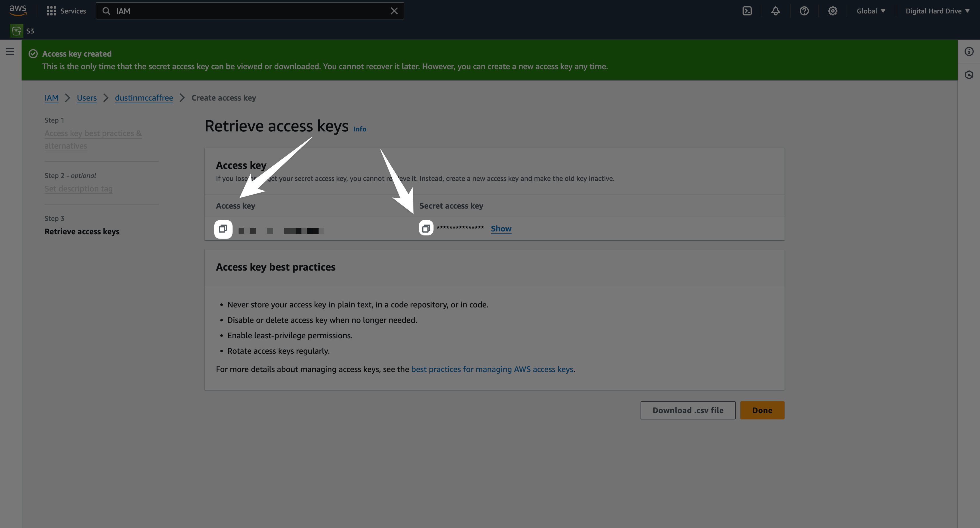Toggle the hamburger side navigation

[10, 51]
